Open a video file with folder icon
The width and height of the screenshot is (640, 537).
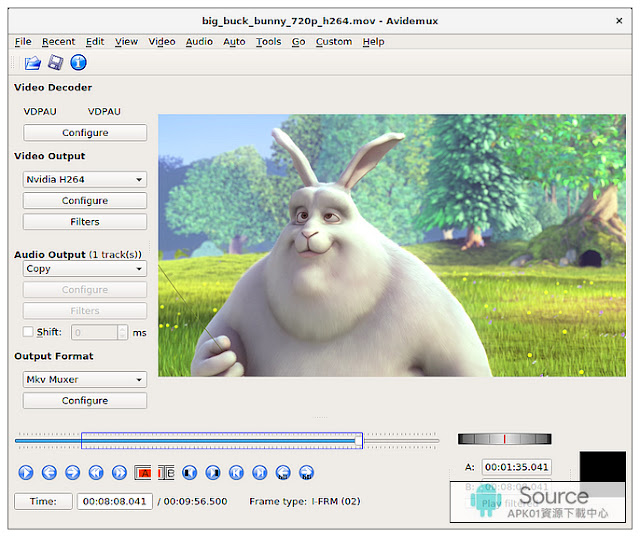32,63
